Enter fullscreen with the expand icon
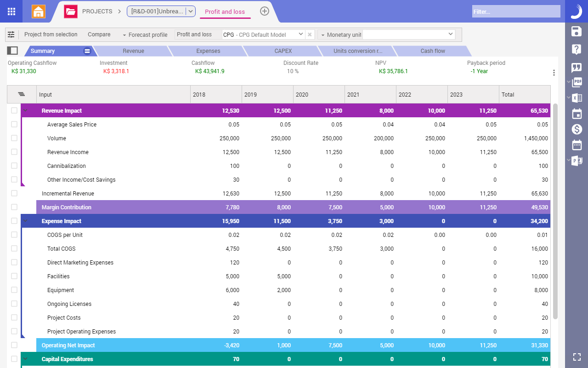Viewport: 588px width, 368px height. tap(577, 357)
